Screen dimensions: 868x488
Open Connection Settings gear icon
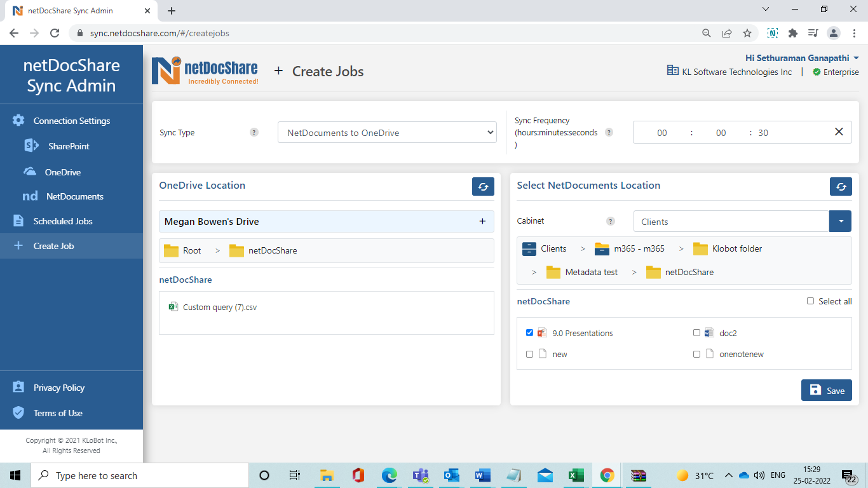click(x=18, y=121)
